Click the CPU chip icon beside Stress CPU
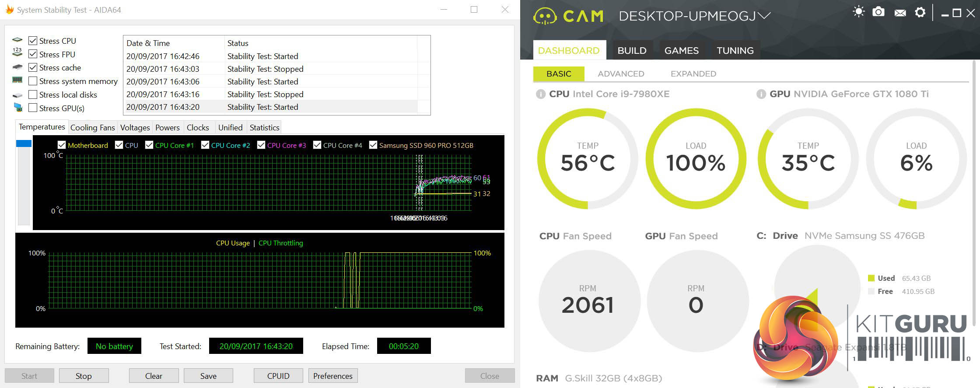Image resolution: width=980 pixels, height=388 pixels. [17, 40]
